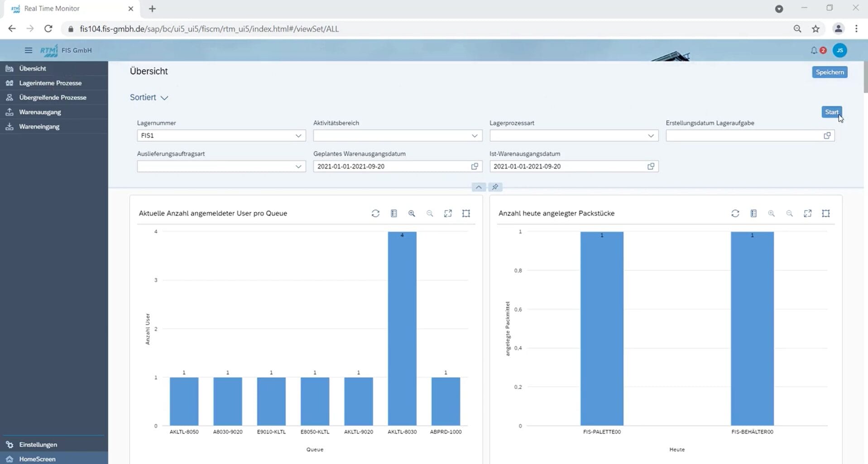The height and width of the screenshot is (464, 868).
Task: Zoom out on the Packstücke chart
Action: coord(790,213)
